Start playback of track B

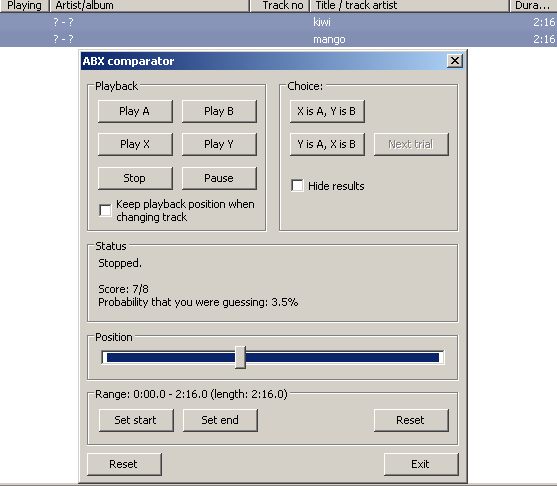click(219, 111)
